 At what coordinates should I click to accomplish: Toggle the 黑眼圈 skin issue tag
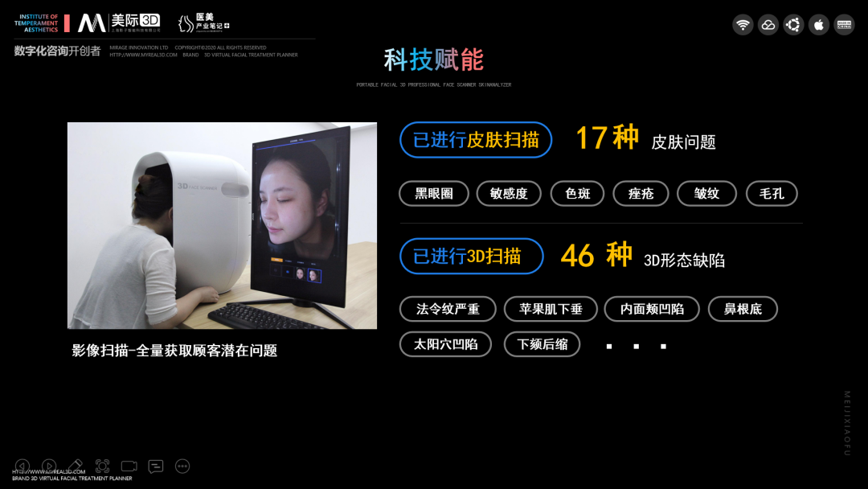click(x=433, y=193)
